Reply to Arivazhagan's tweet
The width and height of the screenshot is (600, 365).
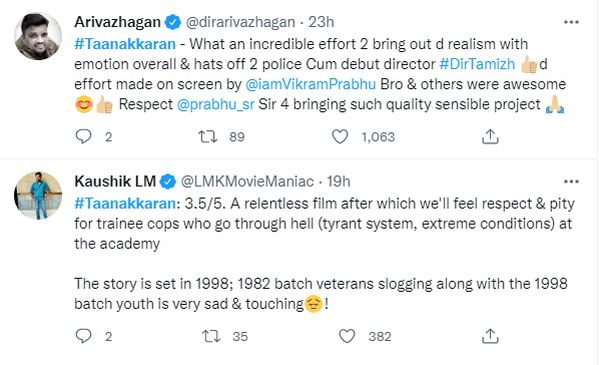83,136
